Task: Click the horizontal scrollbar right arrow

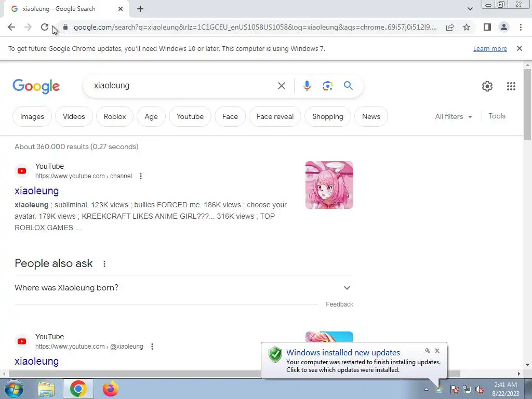Action: tap(519, 374)
